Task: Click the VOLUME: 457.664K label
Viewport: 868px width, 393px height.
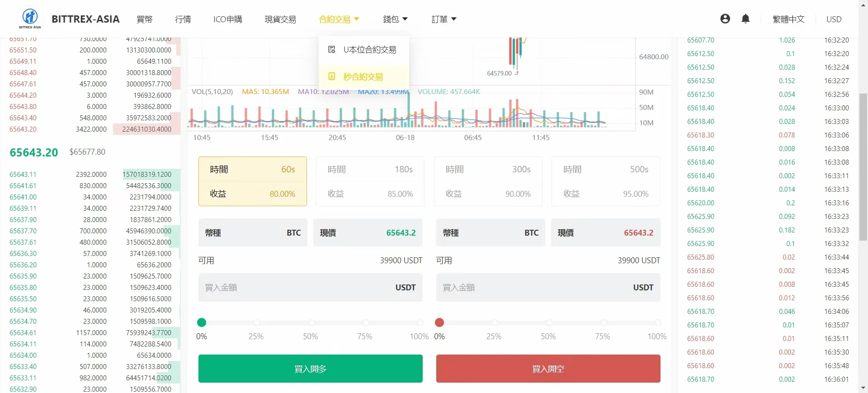Action: click(x=449, y=91)
